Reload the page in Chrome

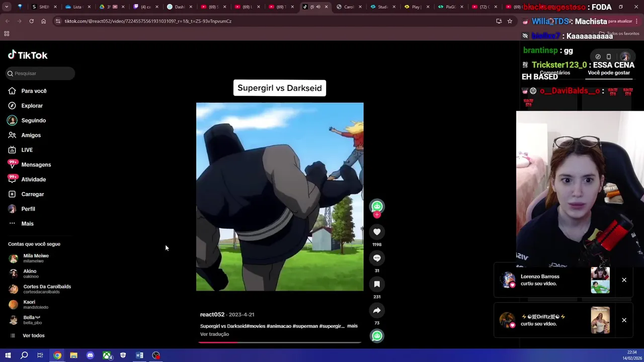point(31,21)
